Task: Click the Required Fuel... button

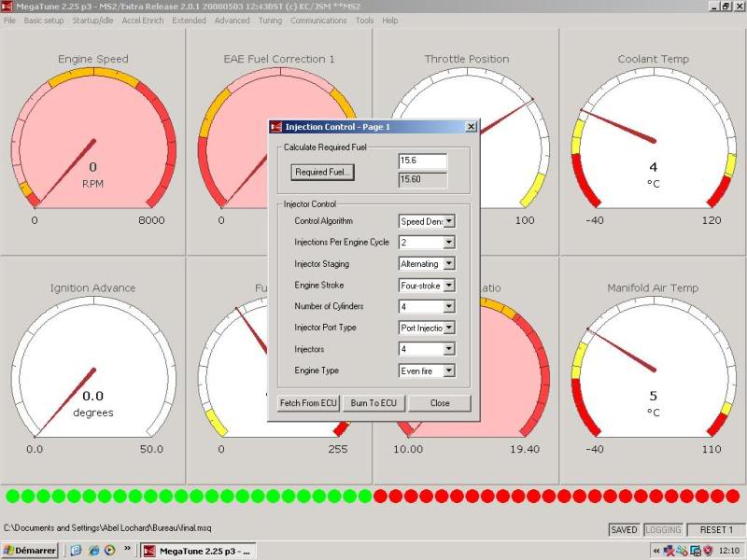Action: tap(322, 172)
